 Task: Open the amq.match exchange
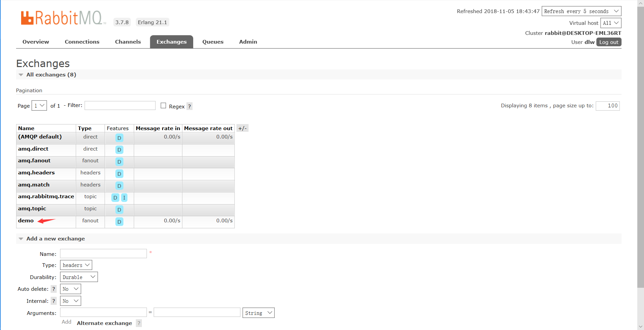[34, 185]
